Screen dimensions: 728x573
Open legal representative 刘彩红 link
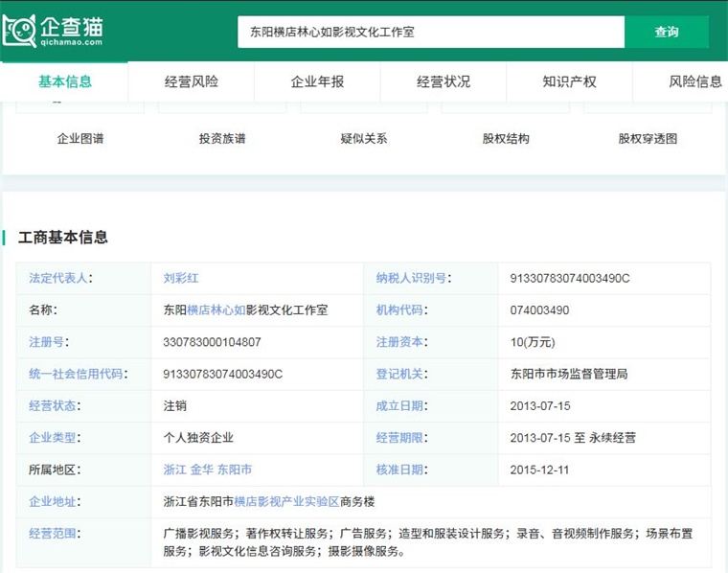[x=181, y=278]
